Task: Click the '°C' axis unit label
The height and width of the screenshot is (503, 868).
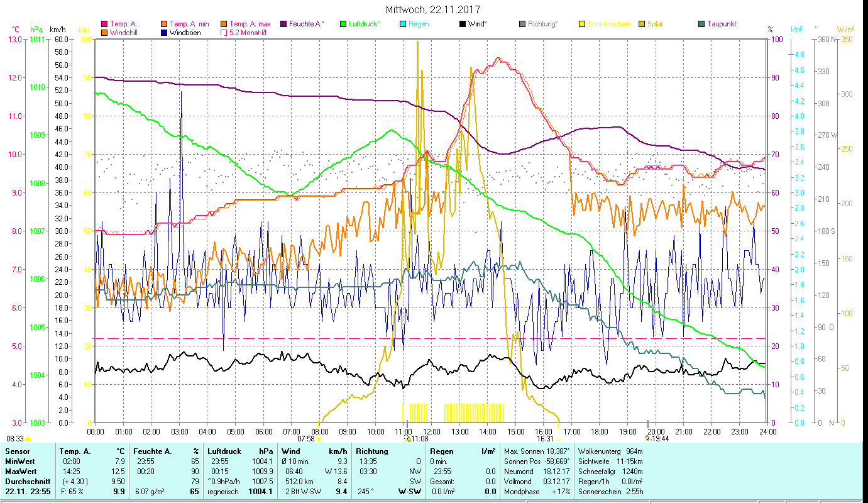Action: [16, 30]
